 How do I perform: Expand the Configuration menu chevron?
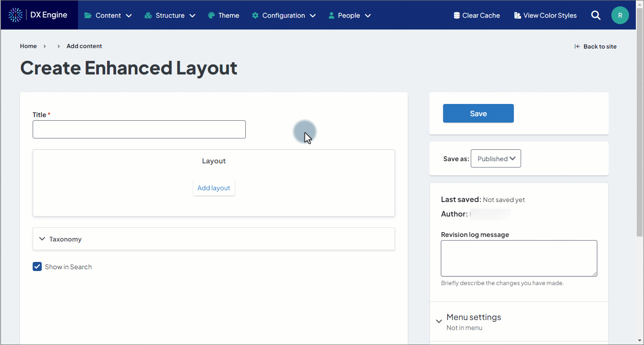click(x=313, y=15)
